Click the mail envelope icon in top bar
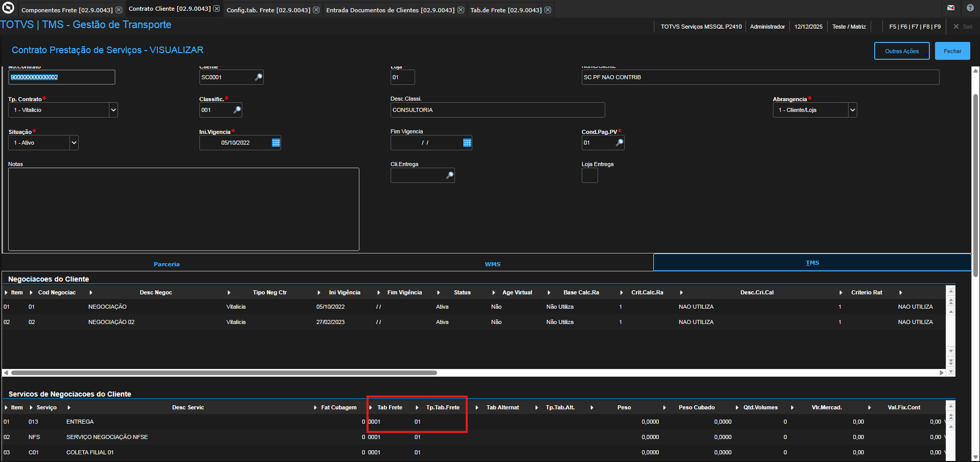 point(951,8)
